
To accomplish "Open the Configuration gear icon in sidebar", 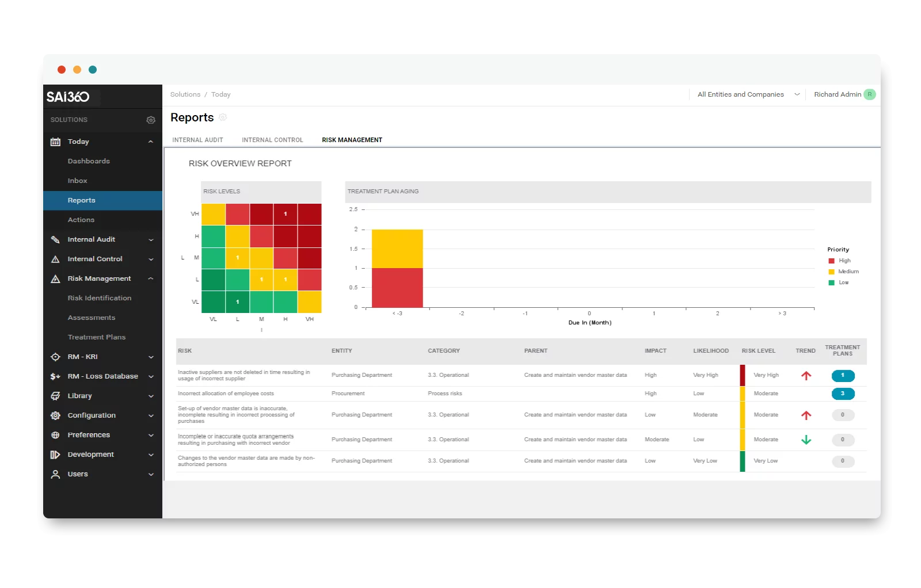I will coord(55,415).
